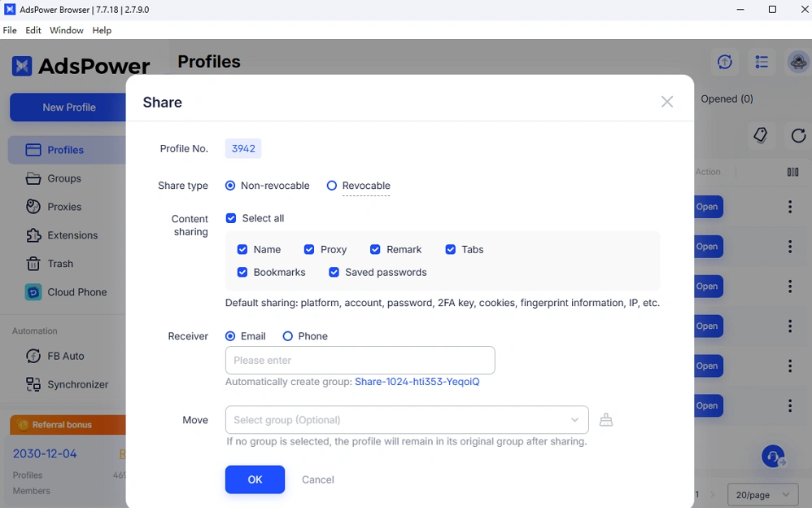Click the receiver email input field
Screen dimensions: 812x508
360,360
